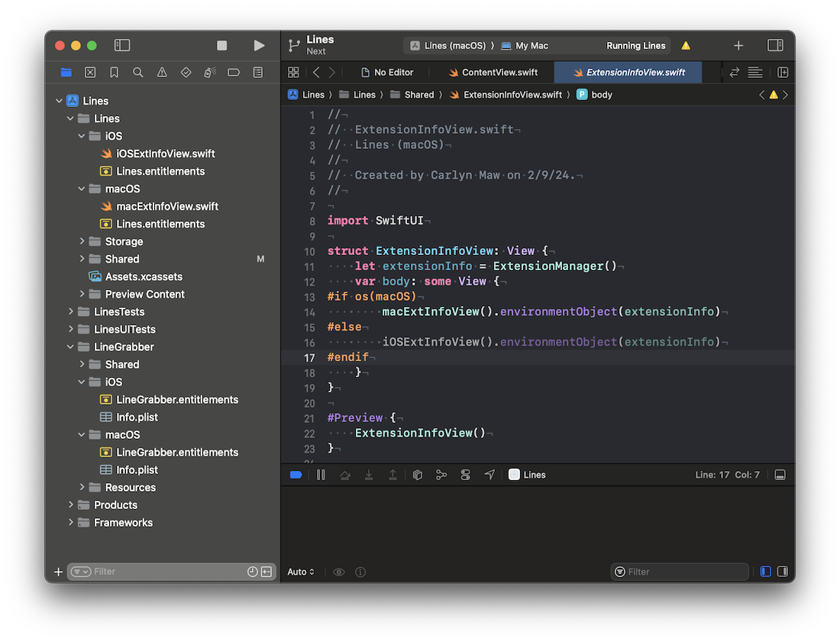Expand the LinesUITests folder
This screenshot has width=840, height=642.
(70, 329)
